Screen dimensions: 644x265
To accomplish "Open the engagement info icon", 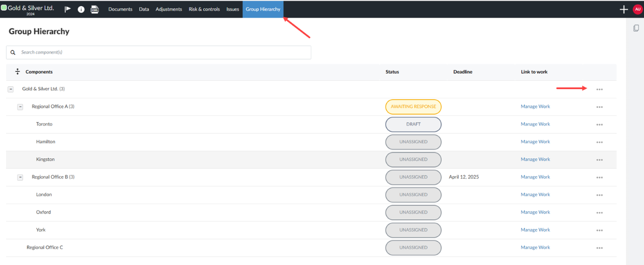I will [x=81, y=9].
